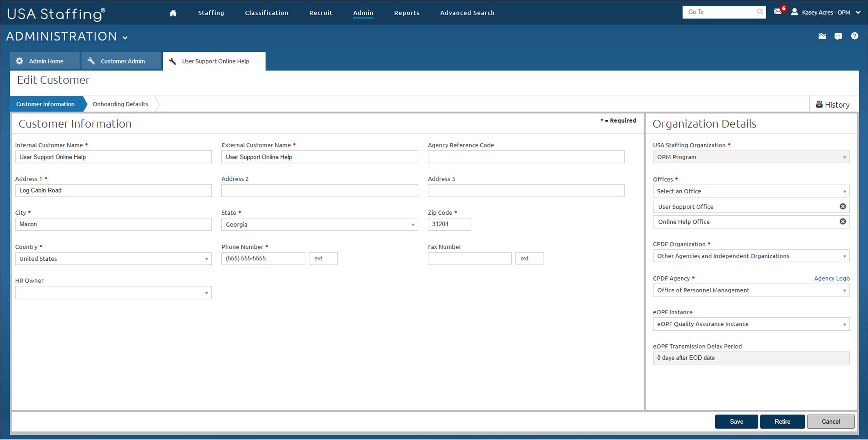This screenshot has width=868, height=440.
Task: Open the feedback chat bubble icon
Action: [x=838, y=36]
